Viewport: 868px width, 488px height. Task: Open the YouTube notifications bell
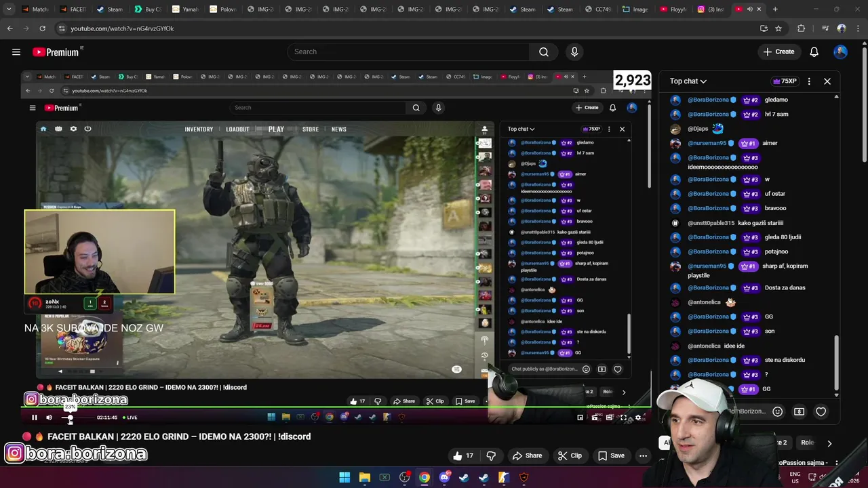pyautogui.click(x=814, y=52)
